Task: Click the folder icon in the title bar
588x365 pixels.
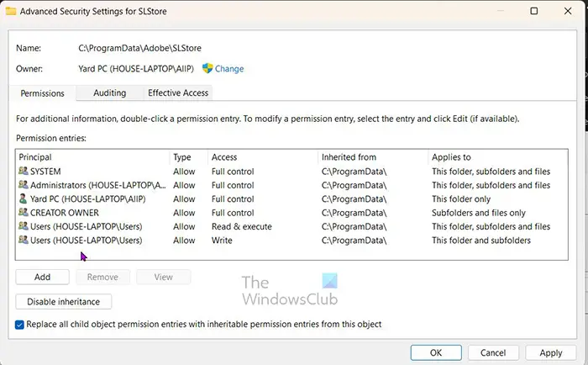Action: (x=11, y=11)
